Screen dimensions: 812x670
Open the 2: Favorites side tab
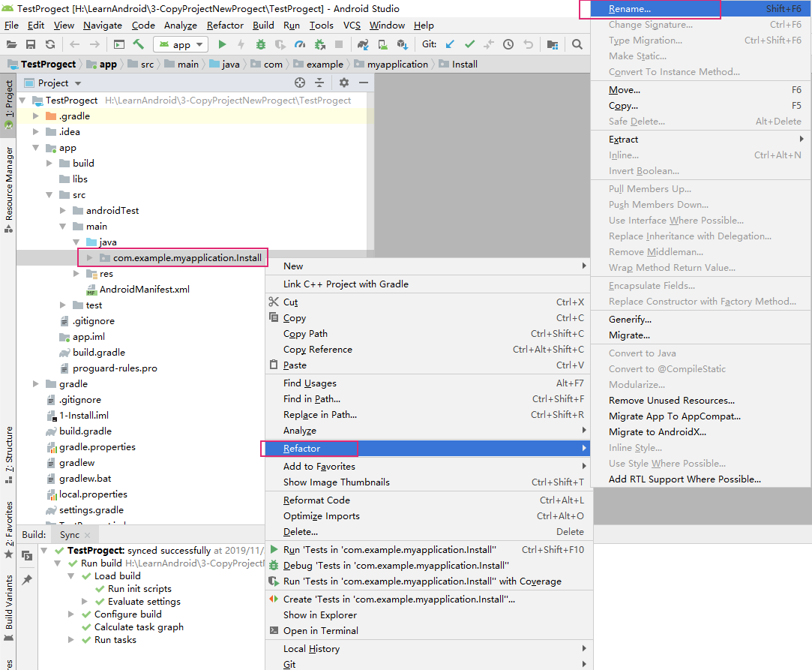click(8, 530)
